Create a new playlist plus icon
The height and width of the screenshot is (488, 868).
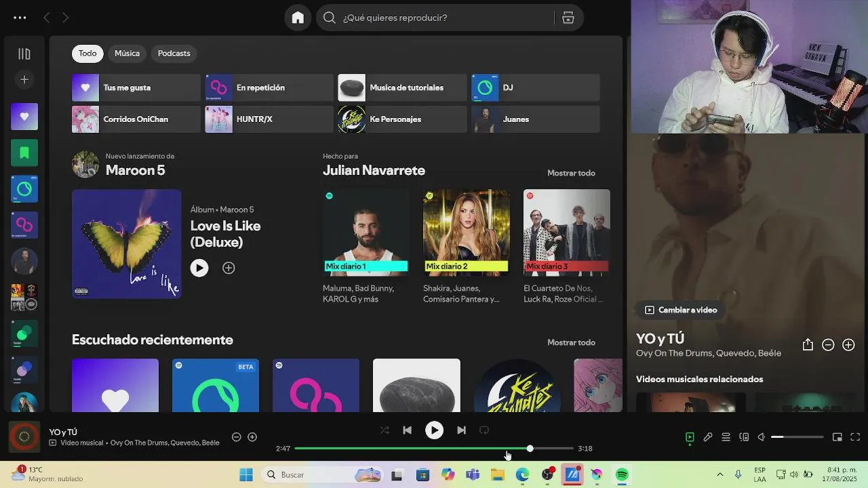coord(24,79)
